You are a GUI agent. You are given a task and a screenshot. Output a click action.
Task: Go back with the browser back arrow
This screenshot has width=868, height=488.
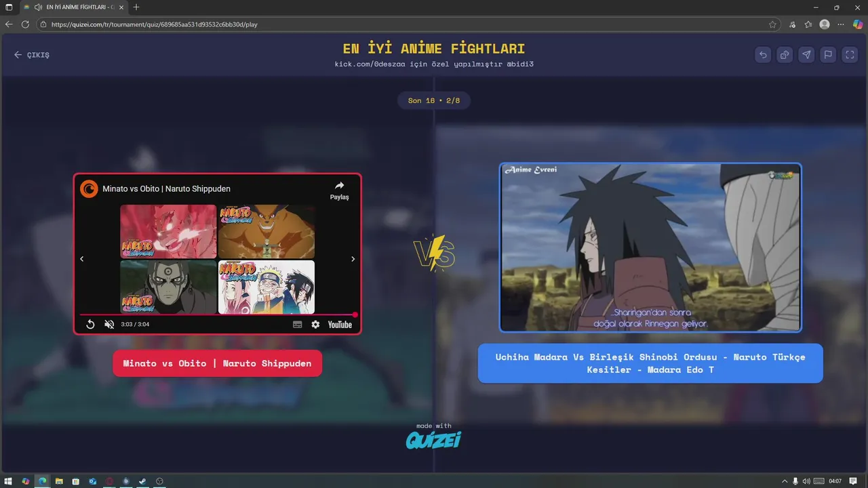[9, 24]
